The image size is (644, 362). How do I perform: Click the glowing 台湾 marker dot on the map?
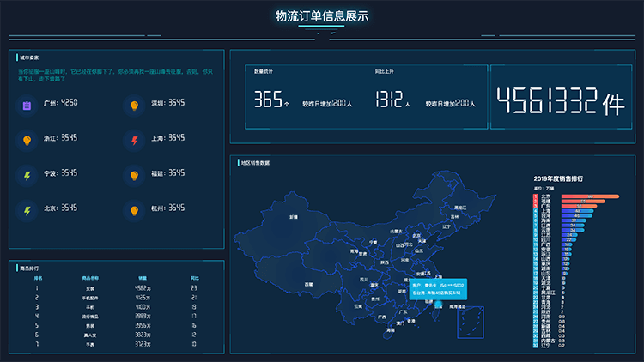tap(438, 305)
